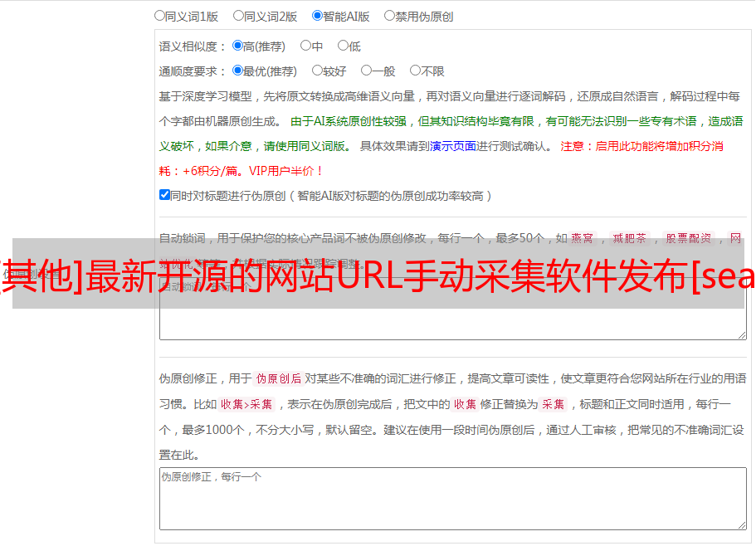Set 通顺度要求 to 最优(推荐)
The width and height of the screenshot is (756, 546).
[237, 71]
